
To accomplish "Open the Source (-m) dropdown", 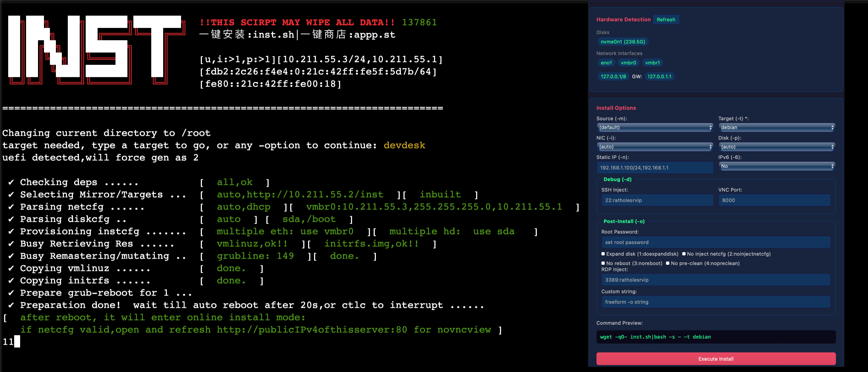I will click(x=655, y=127).
